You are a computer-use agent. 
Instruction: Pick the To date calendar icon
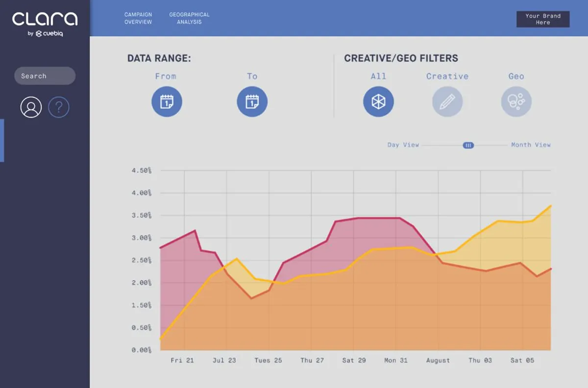pyautogui.click(x=252, y=102)
